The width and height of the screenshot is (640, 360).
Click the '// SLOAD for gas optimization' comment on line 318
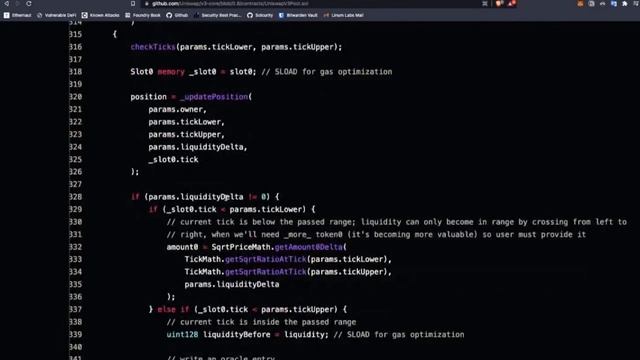click(327, 72)
